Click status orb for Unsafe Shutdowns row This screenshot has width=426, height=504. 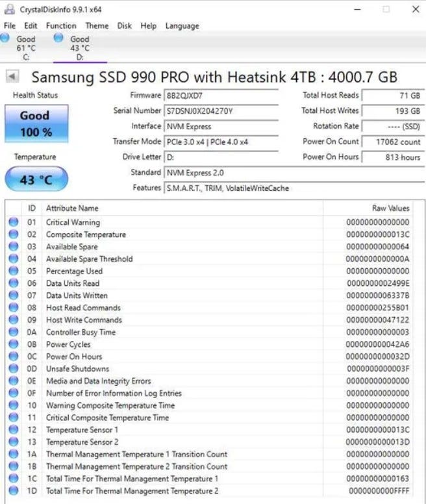tap(14, 368)
